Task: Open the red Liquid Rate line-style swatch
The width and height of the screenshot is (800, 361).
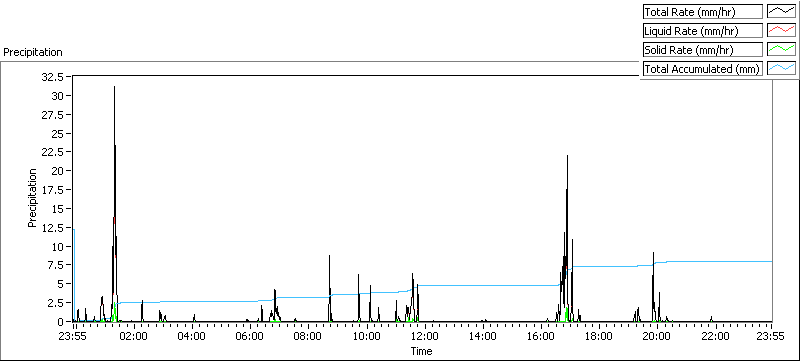Action: pyautogui.click(x=781, y=31)
